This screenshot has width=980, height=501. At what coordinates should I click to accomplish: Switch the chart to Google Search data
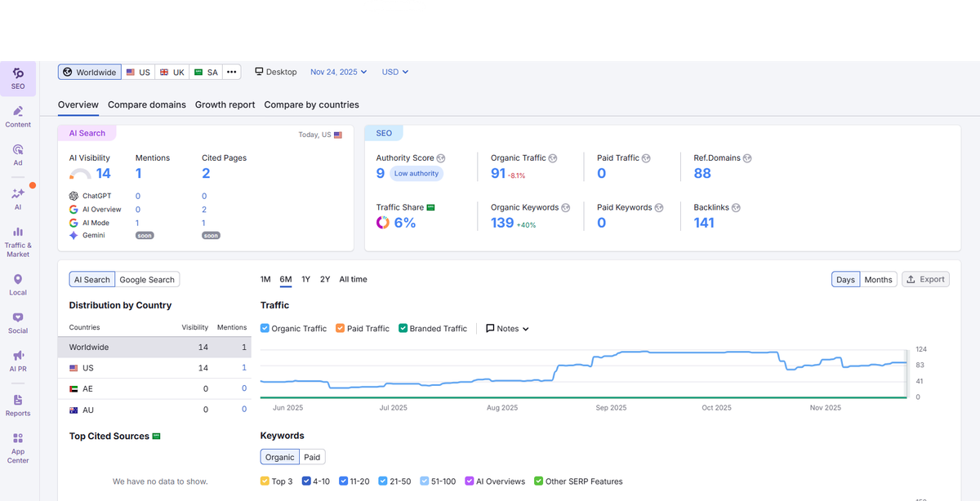tap(147, 279)
